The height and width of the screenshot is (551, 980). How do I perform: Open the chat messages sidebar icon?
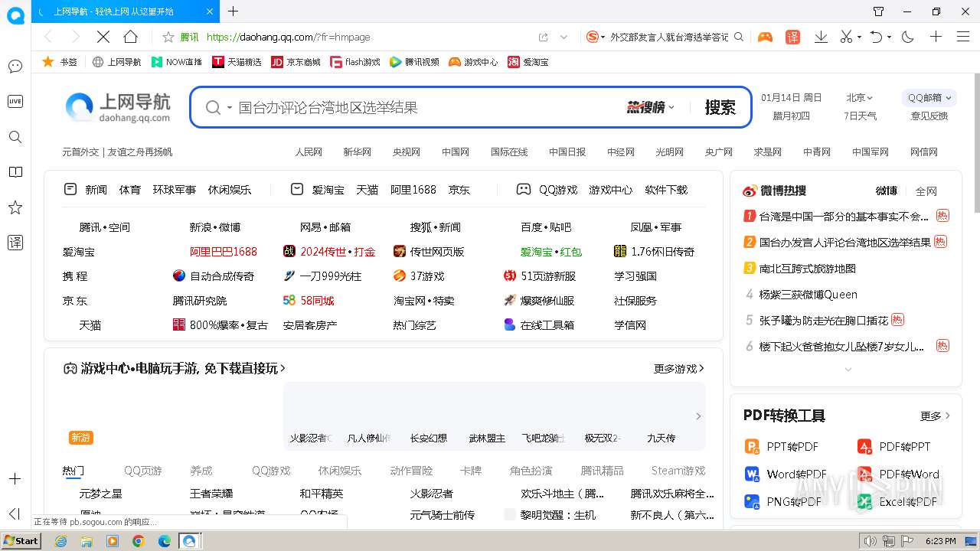(15, 67)
